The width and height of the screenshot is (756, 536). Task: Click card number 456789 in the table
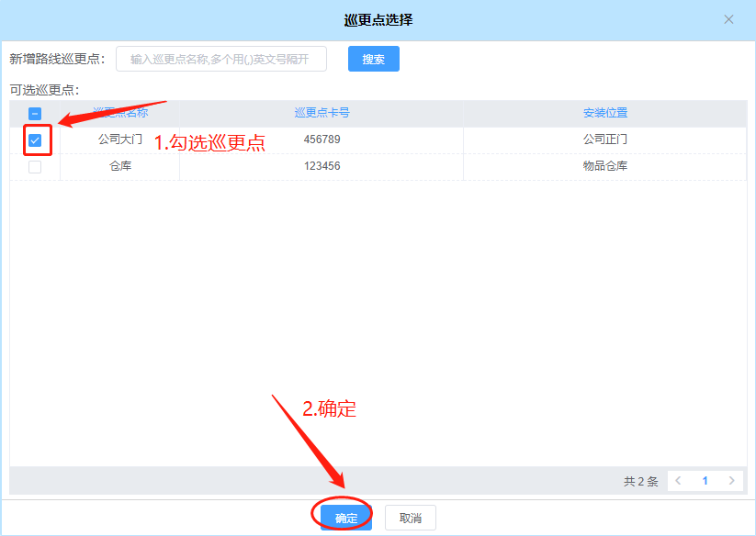coord(323,140)
